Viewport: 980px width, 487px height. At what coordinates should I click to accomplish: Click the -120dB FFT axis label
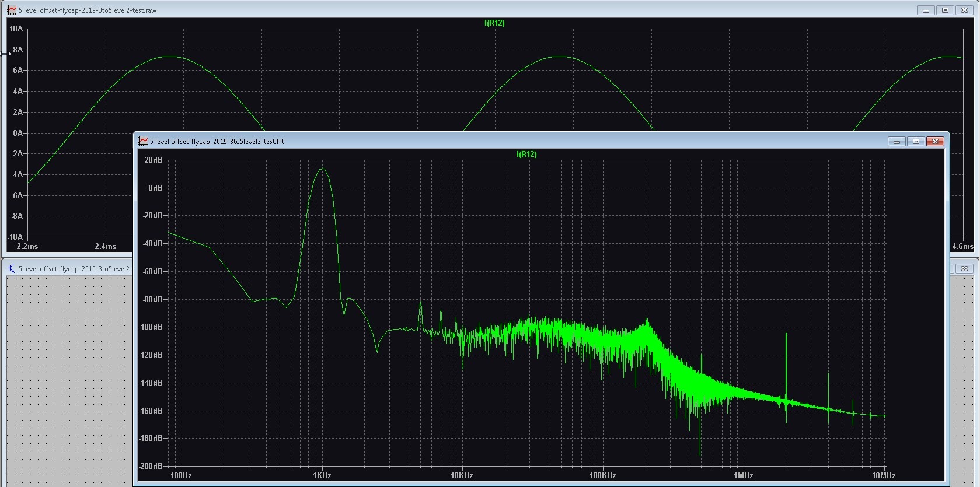(151, 355)
